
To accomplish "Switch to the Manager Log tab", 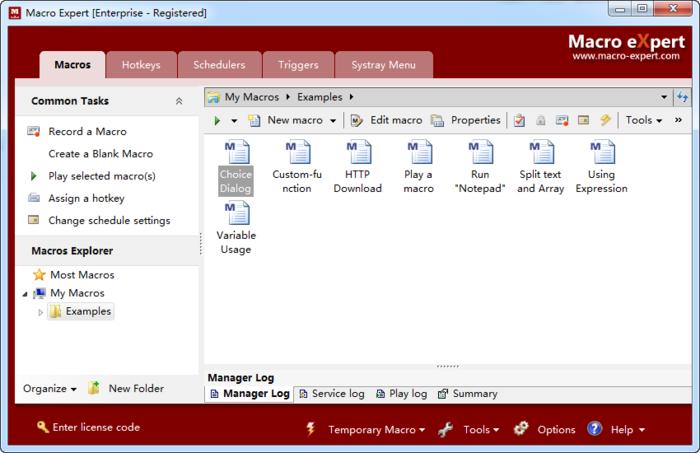I will point(250,394).
